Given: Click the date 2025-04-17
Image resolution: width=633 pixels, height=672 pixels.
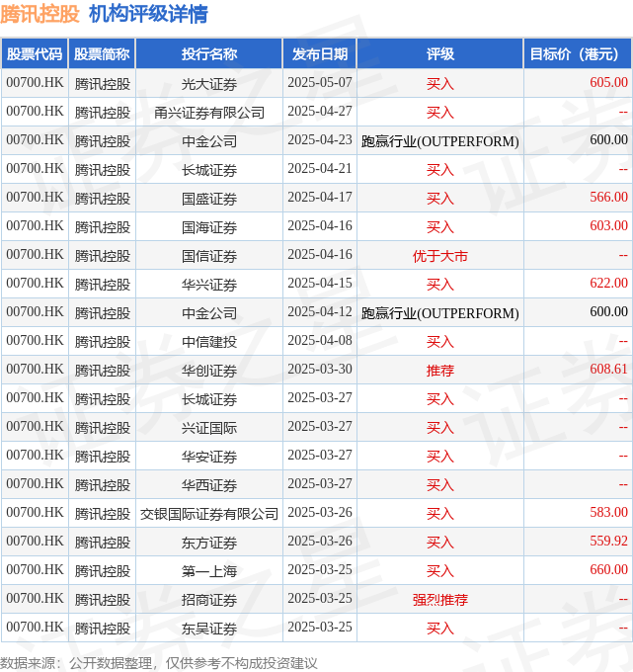Looking at the screenshot, I should [x=320, y=197].
